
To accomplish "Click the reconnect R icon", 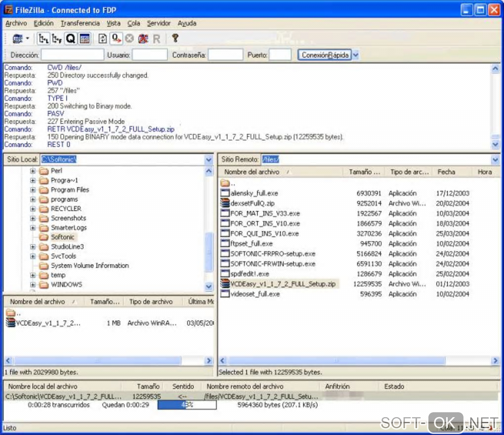I will click(x=157, y=39).
